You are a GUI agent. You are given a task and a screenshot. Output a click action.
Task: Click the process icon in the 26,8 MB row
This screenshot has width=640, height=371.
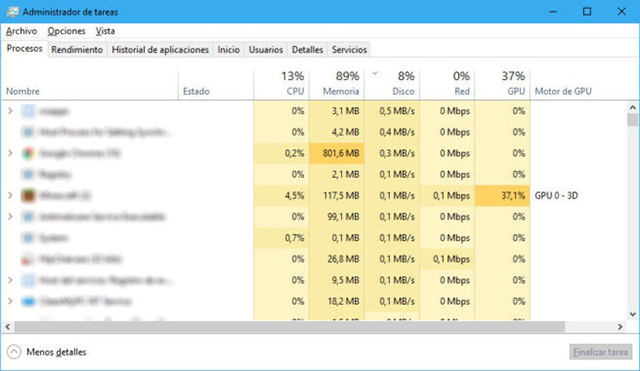[x=28, y=259]
